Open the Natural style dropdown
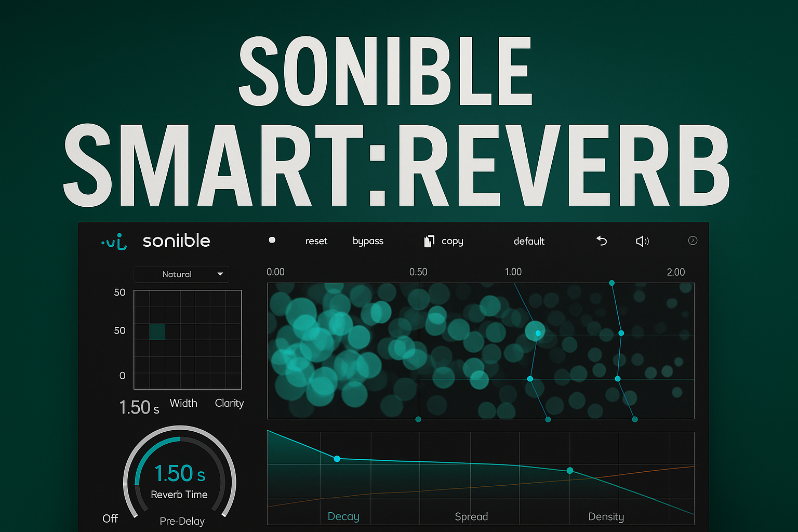 (x=181, y=274)
